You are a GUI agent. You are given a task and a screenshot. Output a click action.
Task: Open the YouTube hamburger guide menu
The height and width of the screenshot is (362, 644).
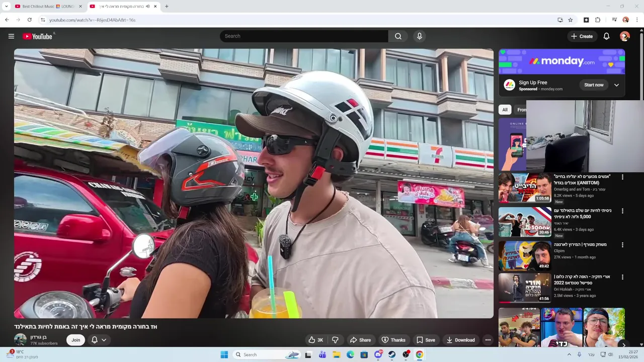11,36
